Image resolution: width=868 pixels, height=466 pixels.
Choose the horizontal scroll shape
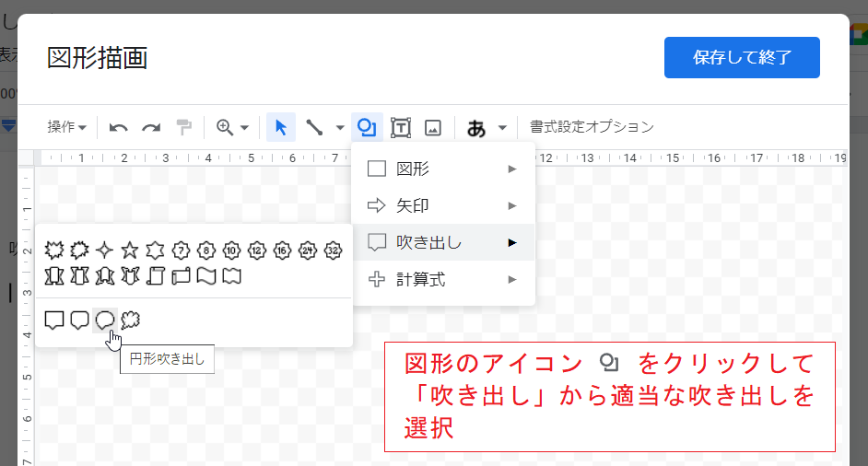click(181, 275)
